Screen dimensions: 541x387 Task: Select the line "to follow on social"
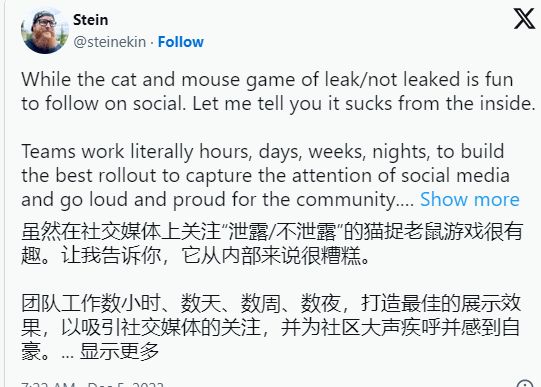click(x=278, y=103)
